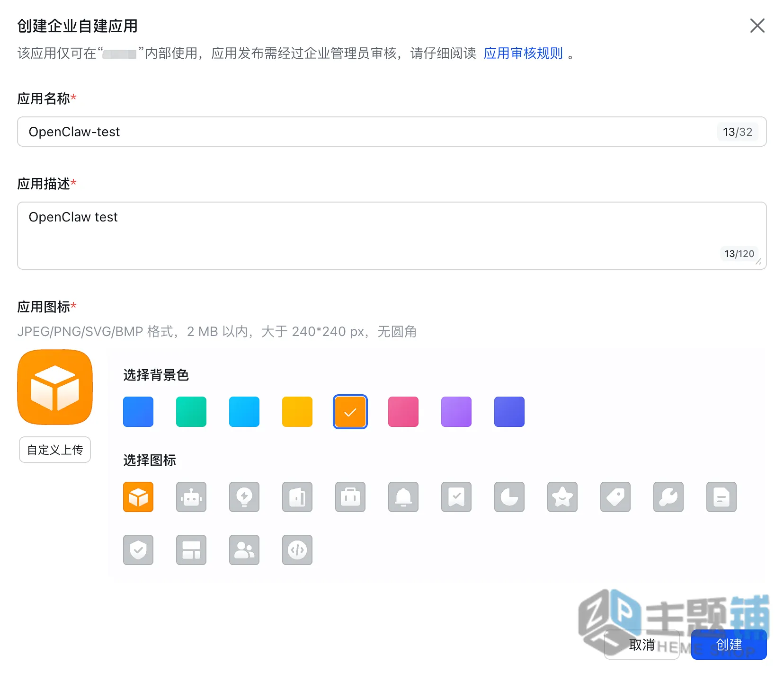
Task: Click the selected orange background swatch
Action: point(350,412)
